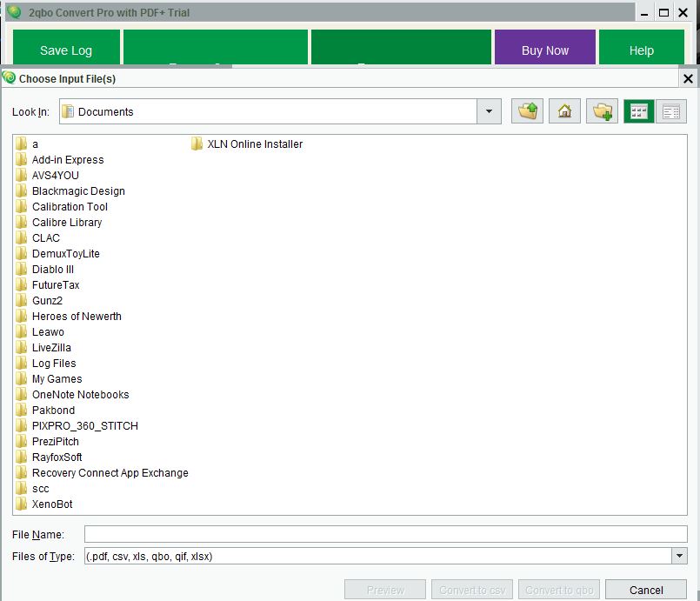Cancel the file chooser dialog

tap(645, 590)
